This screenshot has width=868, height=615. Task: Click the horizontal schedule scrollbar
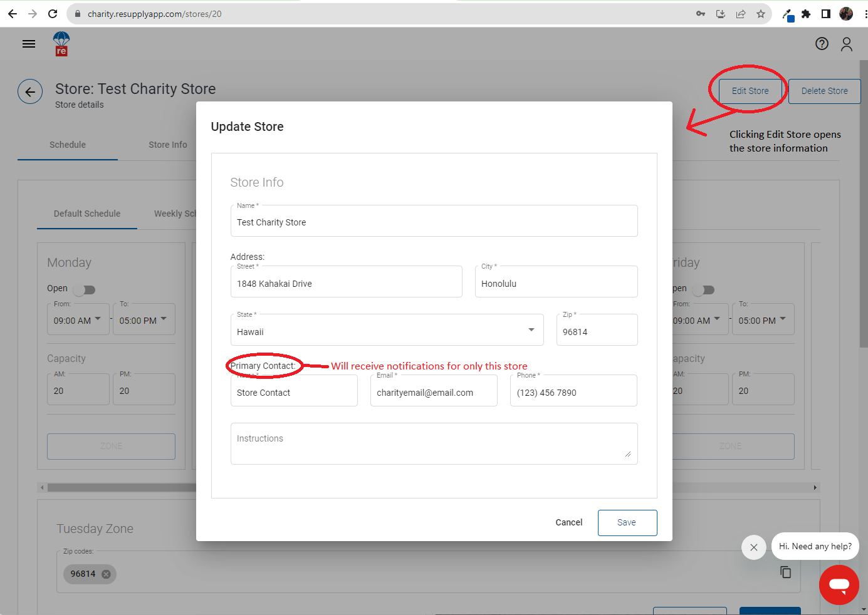pyautogui.click(x=122, y=487)
